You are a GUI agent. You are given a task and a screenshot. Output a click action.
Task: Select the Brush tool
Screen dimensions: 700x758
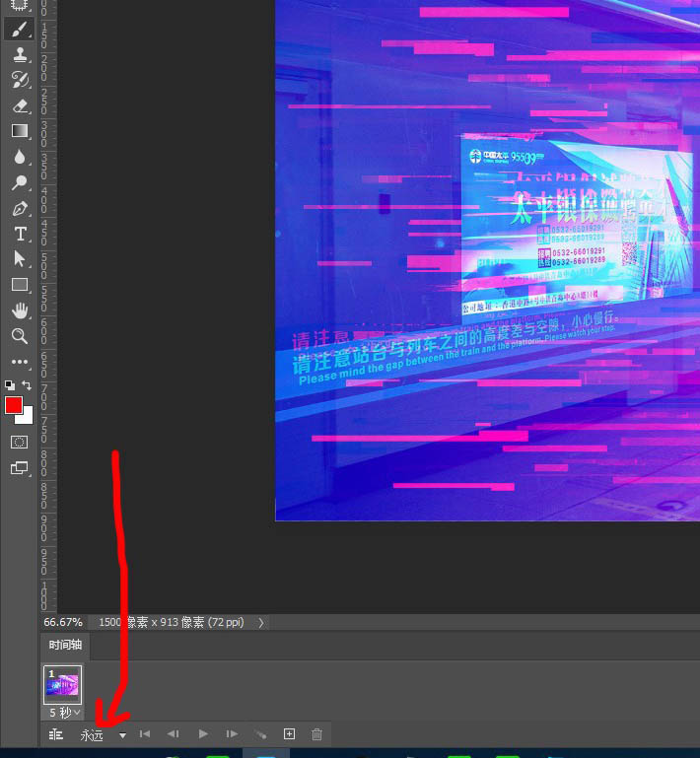[x=20, y=30]
